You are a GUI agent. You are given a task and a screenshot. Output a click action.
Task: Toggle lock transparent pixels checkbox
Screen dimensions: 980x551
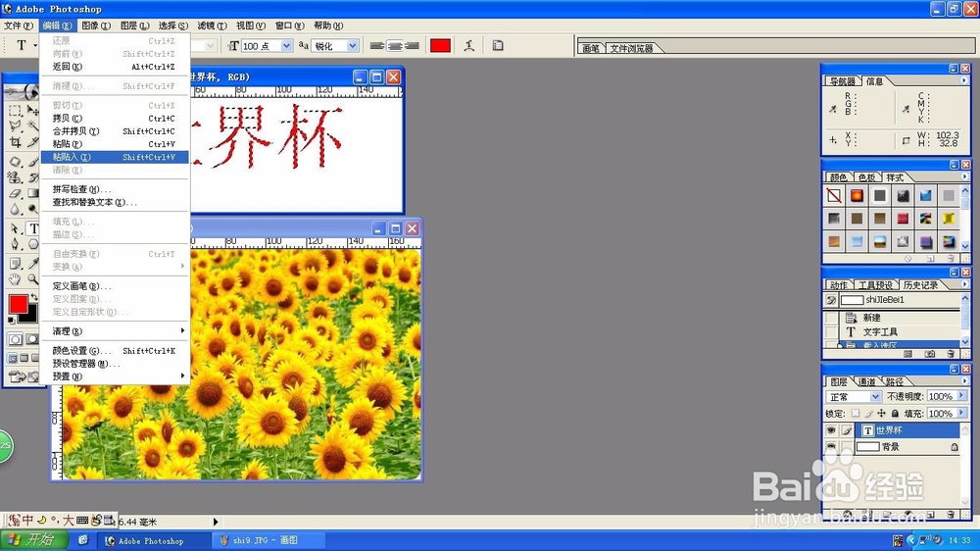tap(856, 413)
